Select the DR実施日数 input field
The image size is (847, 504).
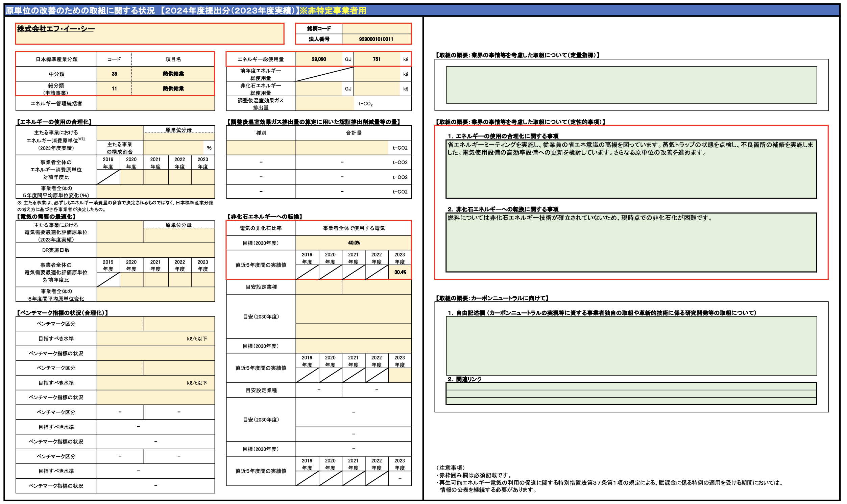point(155,250)
